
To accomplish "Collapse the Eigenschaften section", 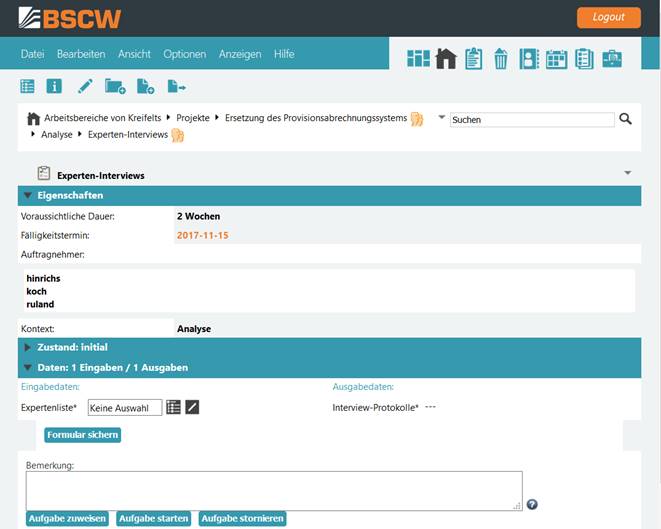I will [28, 195].
